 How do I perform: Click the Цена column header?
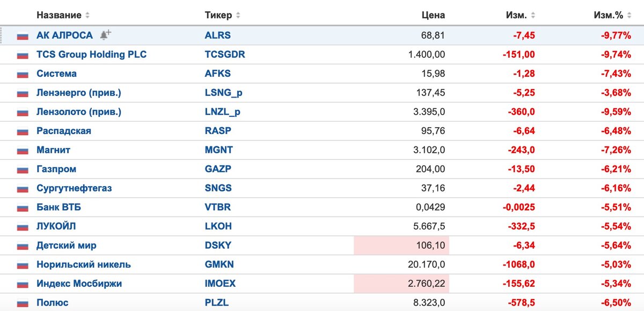click(433, 15)
